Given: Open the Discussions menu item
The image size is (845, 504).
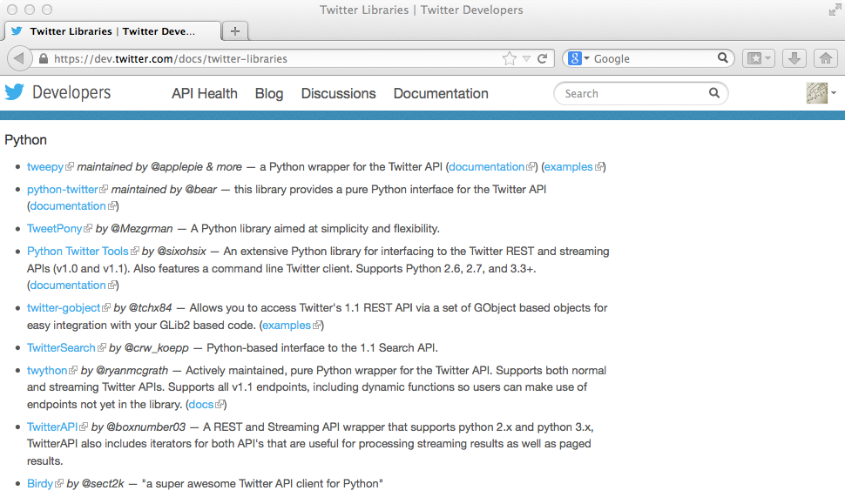Looking at the screenshot, I should click(338, 94).
